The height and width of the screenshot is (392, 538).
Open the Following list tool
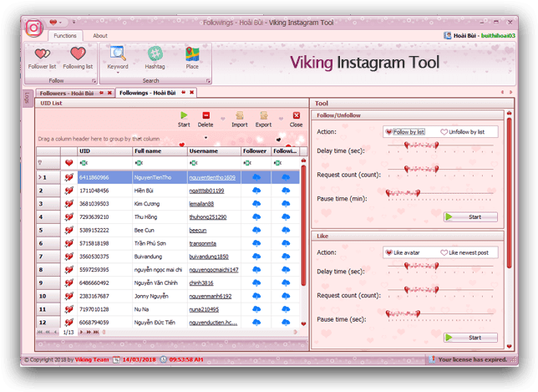78,59
